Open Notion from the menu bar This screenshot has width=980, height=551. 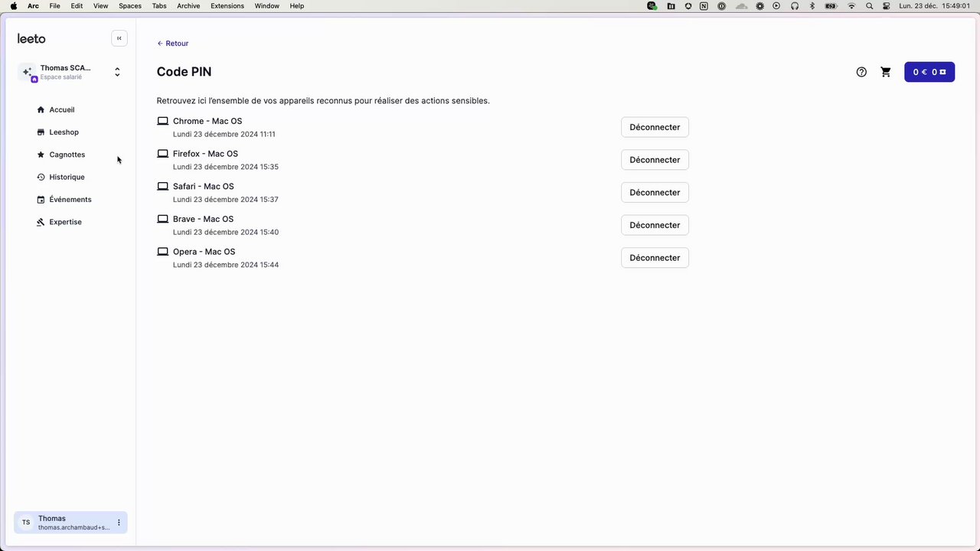[x=704, y=6]
